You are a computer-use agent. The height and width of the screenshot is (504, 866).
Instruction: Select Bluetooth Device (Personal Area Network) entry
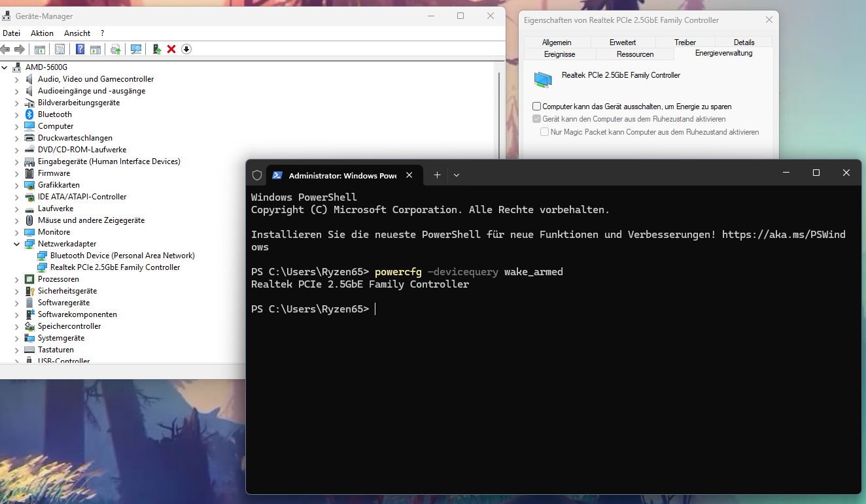click(x=122, y=256)
